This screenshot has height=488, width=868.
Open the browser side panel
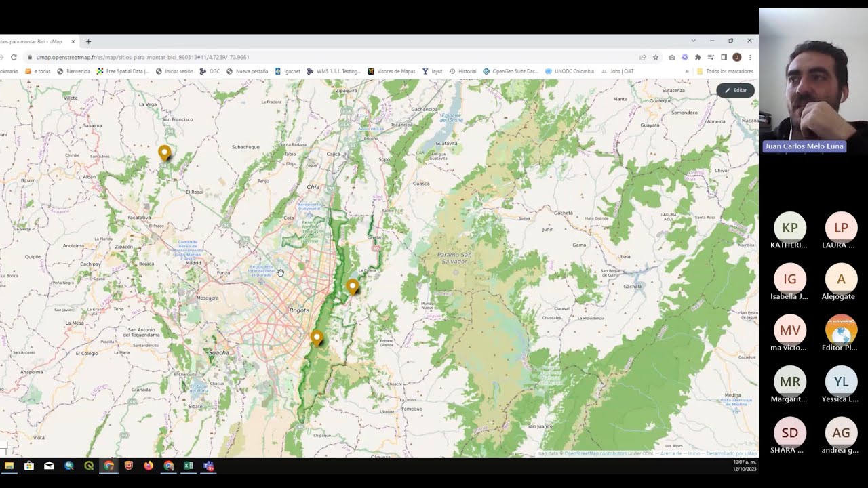click(x=724, y=58)
